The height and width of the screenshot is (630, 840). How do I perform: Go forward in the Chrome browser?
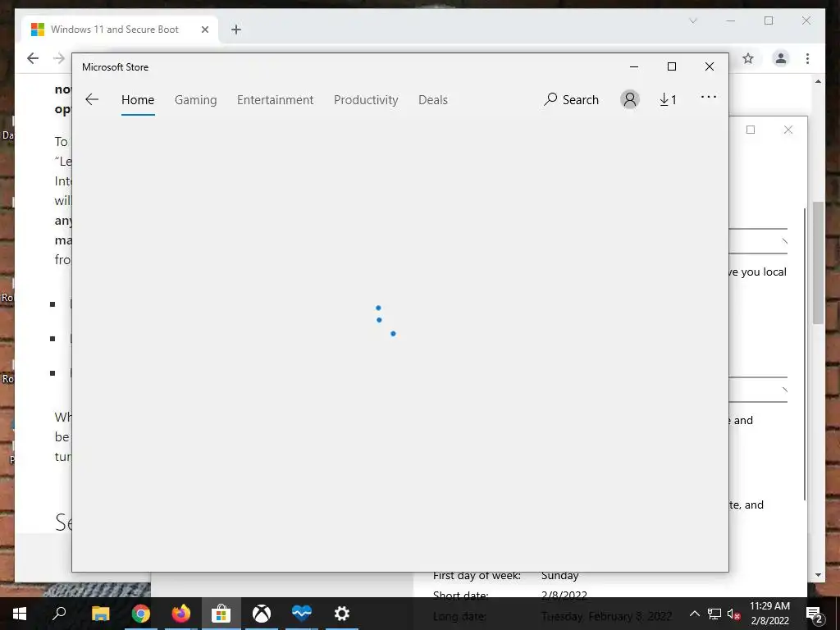[59, 58]
